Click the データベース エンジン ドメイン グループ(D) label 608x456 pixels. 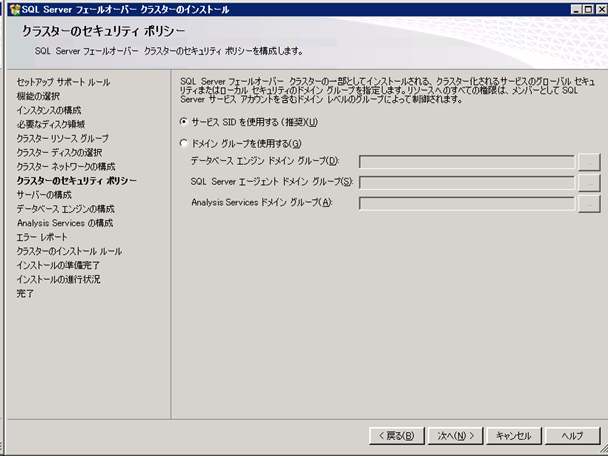point(265,161)
